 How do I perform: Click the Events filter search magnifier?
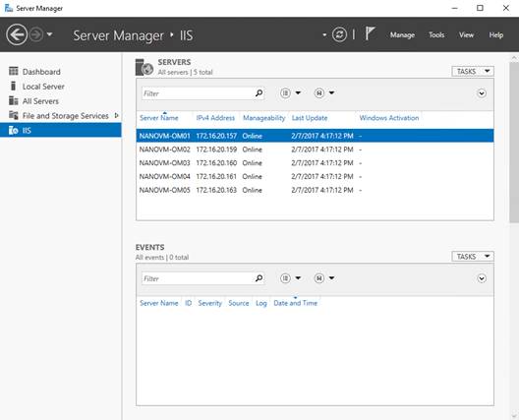(x=259, y=278)
